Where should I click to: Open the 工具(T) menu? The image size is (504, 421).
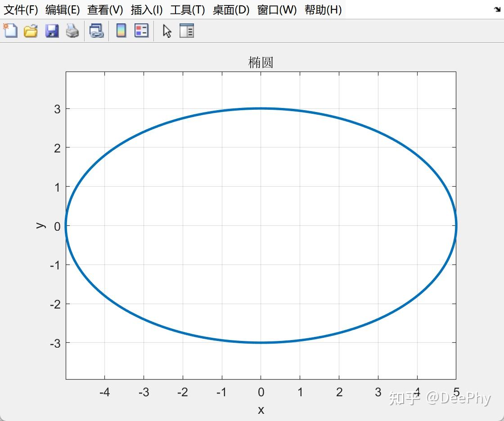coord(187,10)
